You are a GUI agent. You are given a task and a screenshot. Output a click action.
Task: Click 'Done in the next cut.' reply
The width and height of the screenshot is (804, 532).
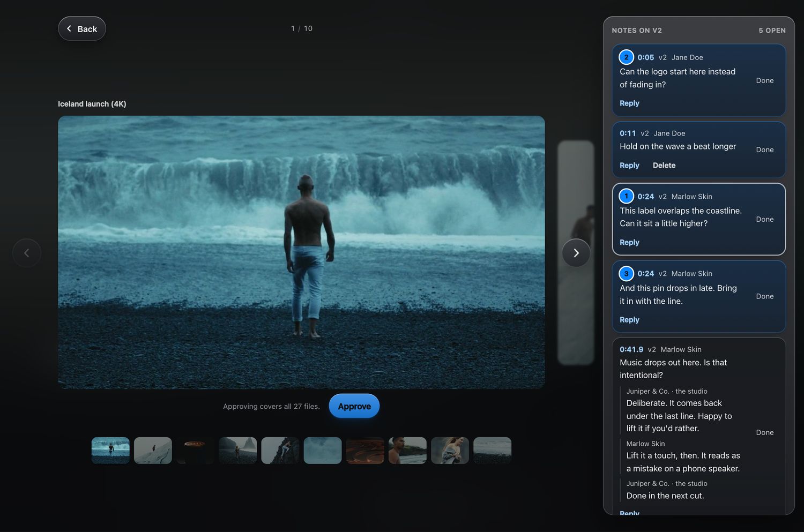click(665, 496)
